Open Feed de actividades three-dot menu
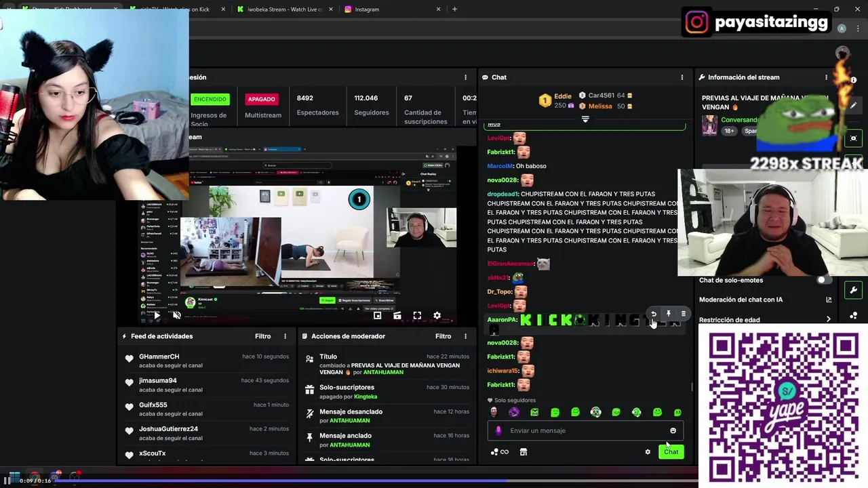868x488 pixels. pos(285,336)
